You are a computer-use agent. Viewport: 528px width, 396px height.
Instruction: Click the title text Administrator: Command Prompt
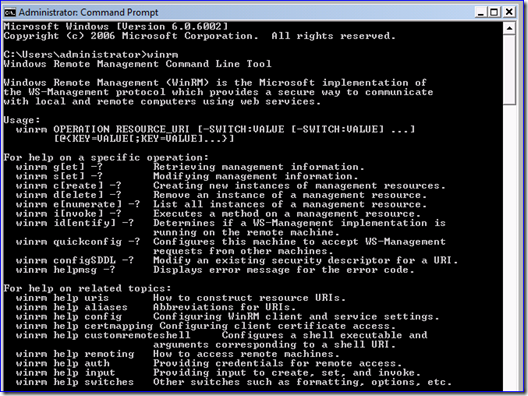88,12
